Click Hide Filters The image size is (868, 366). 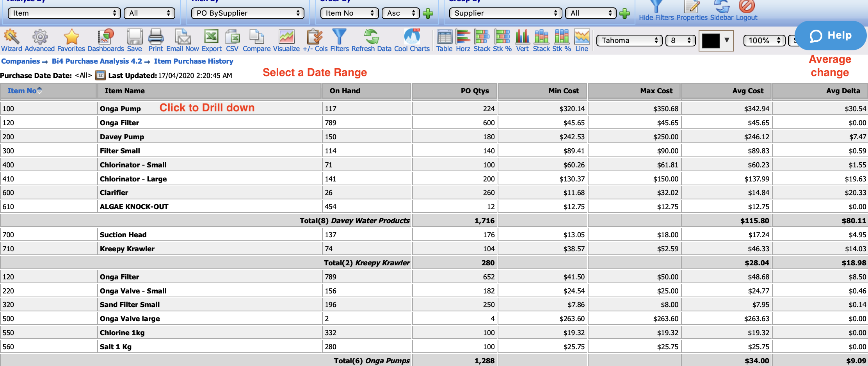pos(656,11)
